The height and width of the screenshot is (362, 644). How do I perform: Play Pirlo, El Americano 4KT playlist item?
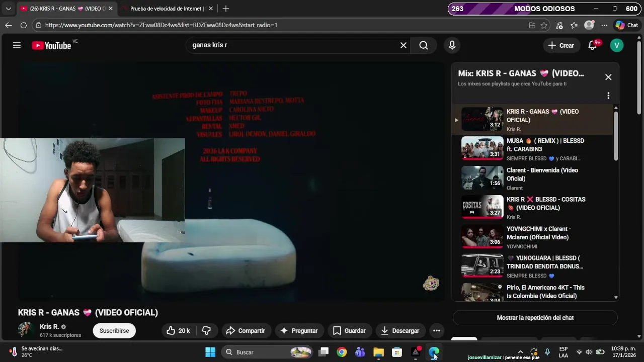pyautogui.click(x=533, y=292)
